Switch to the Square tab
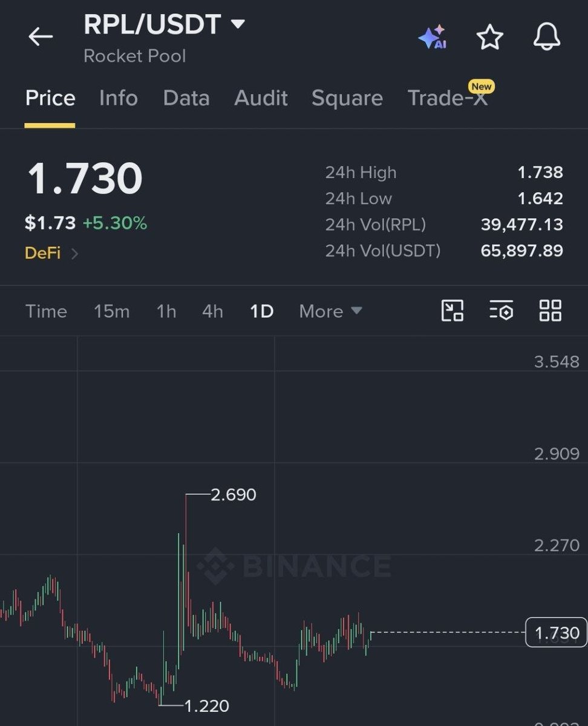Image resolution: width=588 pixels, height=726 pixels. tap(347, 98)
